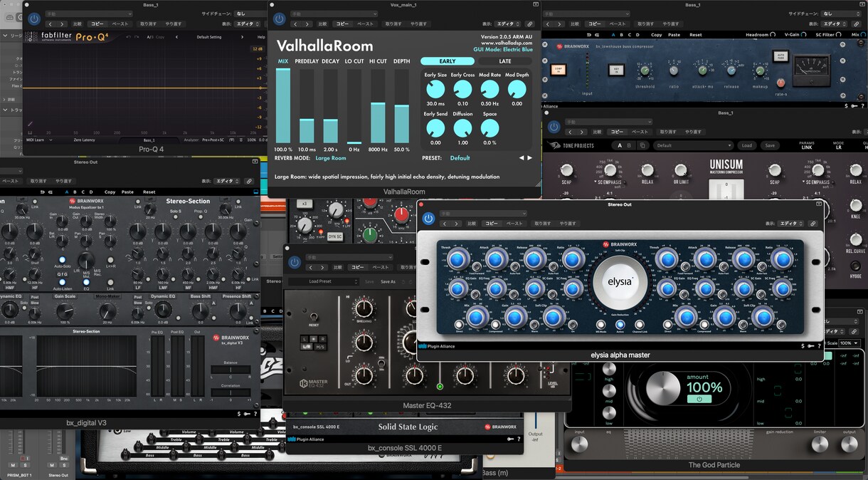
Task: Click the Pro-Q 4 undo arrow beside A/B
Action: (x=127, y=36)
